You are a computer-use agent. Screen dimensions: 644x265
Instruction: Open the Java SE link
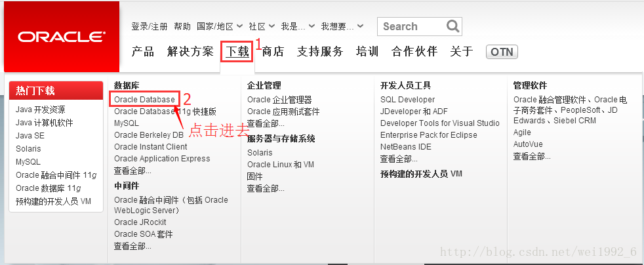[30, 136]
